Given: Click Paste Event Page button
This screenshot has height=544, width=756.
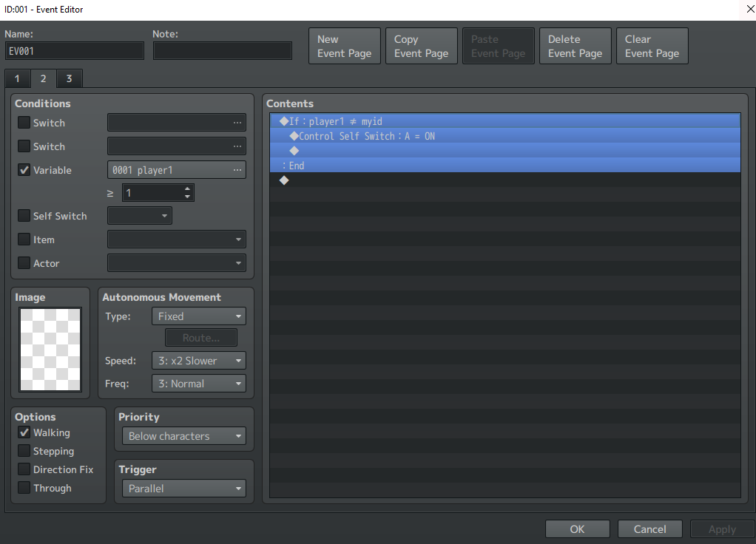Looking at the screenshot, I should (499, 46).
